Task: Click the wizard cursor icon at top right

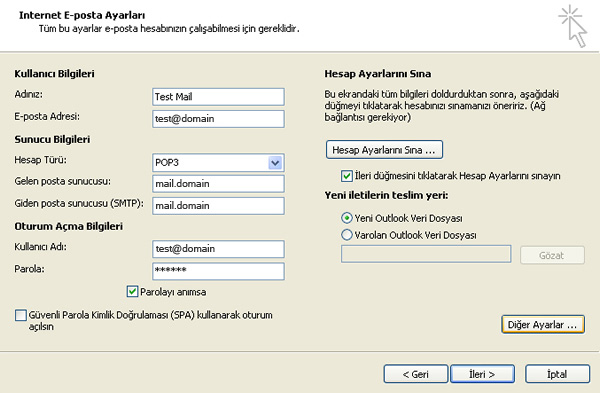Action: [572, 26]
